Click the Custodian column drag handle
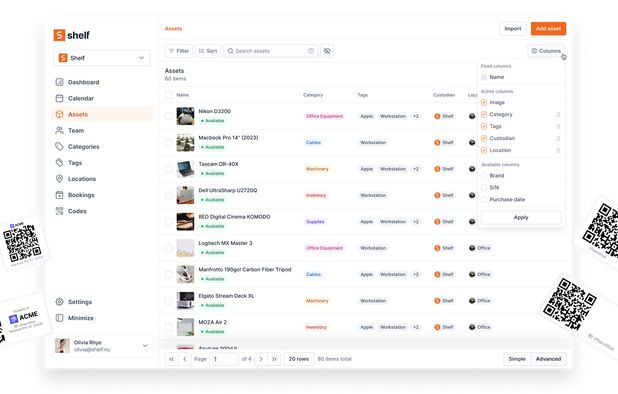Image resolution: width=618 pixels, height=394 pixels. (x=558, y=138)
